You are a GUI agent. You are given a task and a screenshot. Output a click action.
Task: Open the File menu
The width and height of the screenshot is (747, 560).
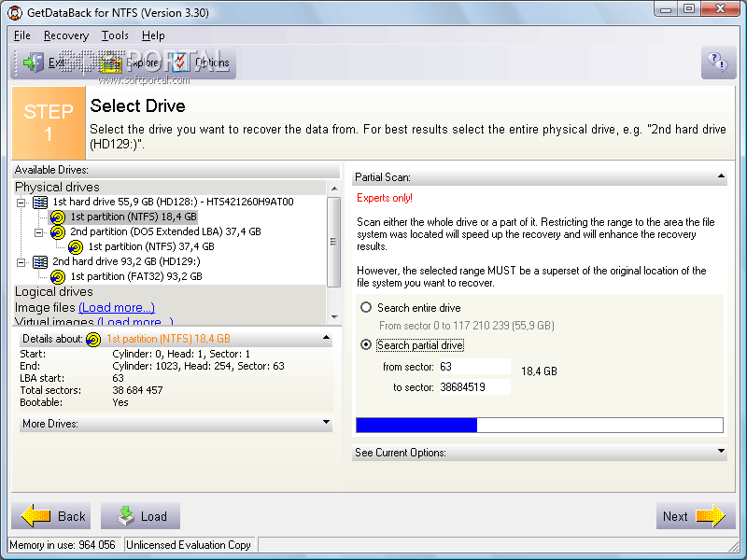(21, 35)
